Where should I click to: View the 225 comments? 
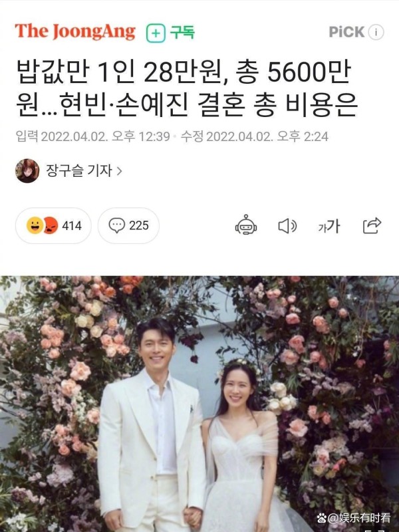coord(128,225)
